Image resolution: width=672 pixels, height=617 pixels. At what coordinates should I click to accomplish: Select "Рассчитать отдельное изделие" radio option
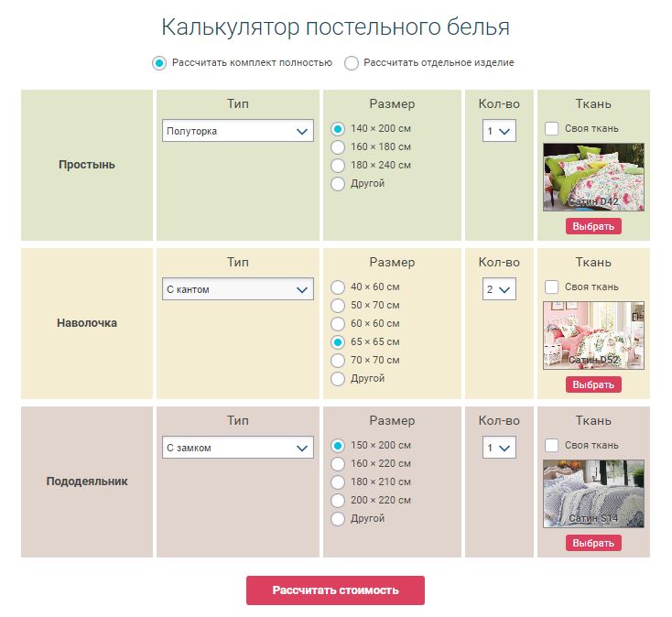(352, 63)
